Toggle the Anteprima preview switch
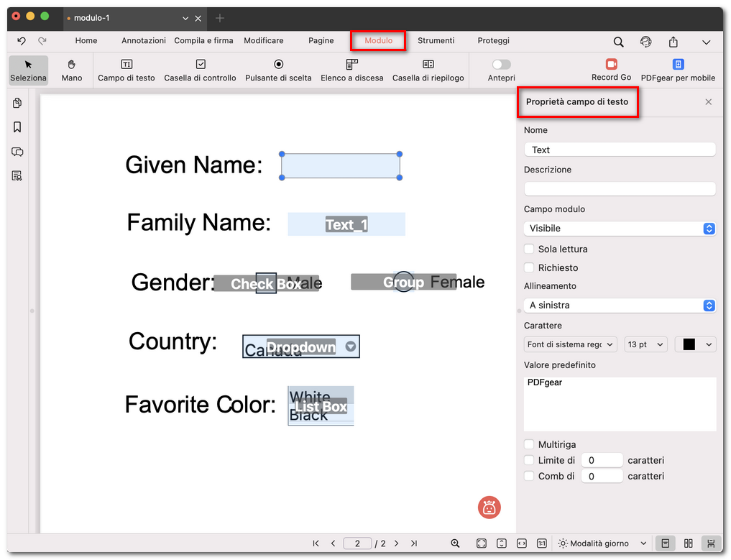731x560 pixels. tap(501, 65)
